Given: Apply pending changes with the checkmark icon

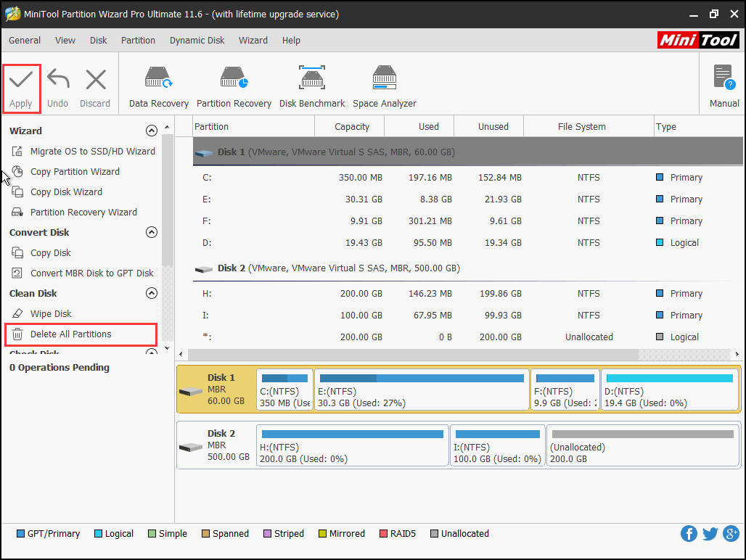Looking at the screenshot, I should coord(21,89).
